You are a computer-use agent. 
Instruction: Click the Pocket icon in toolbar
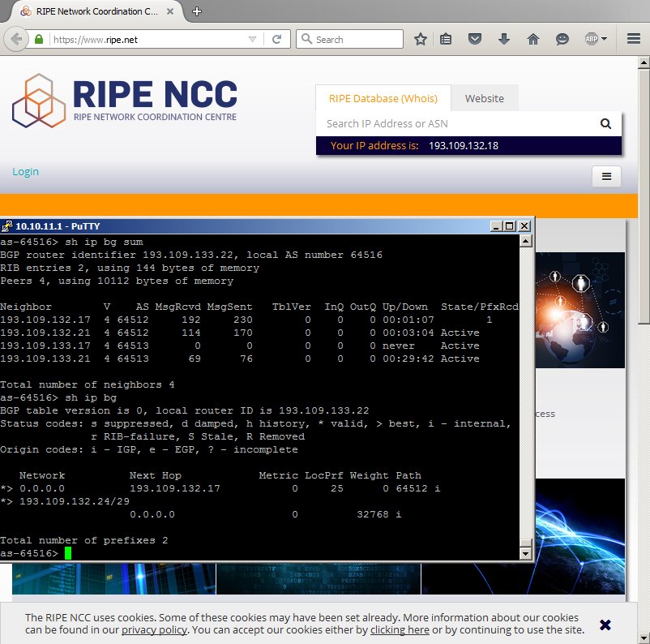pyautogui.click(x=476, y=39)
